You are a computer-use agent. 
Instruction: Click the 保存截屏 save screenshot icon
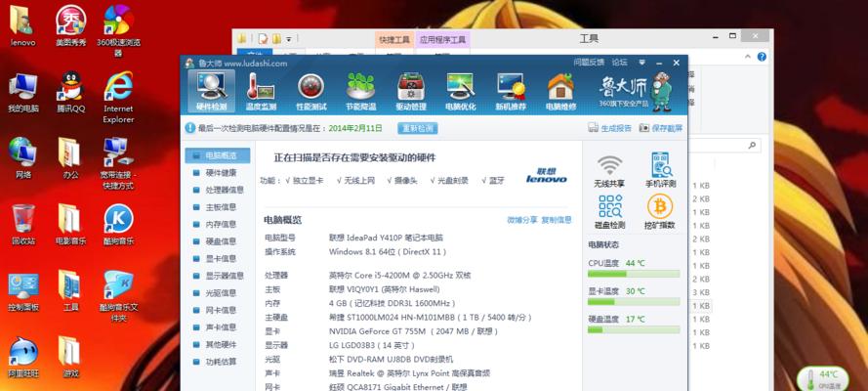643,128
